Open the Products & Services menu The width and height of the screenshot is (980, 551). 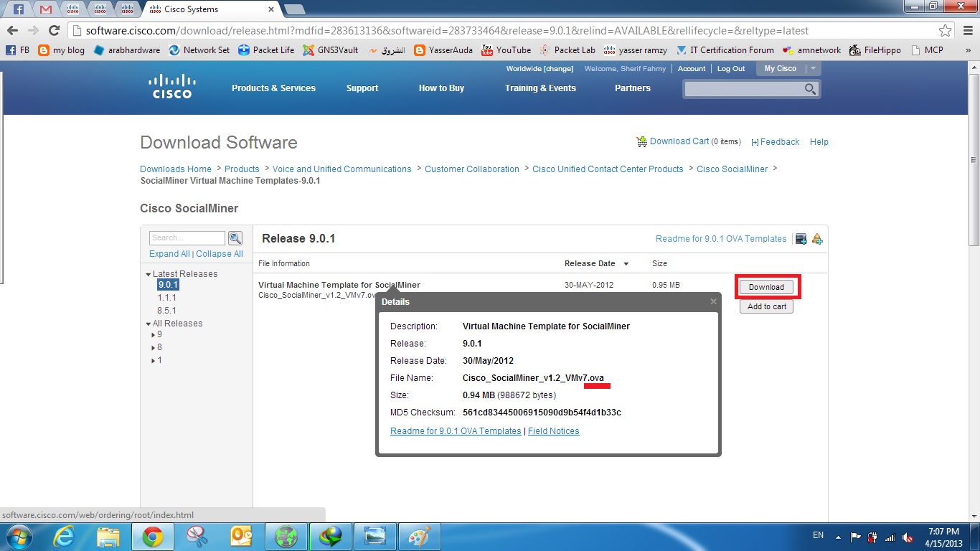273,88
